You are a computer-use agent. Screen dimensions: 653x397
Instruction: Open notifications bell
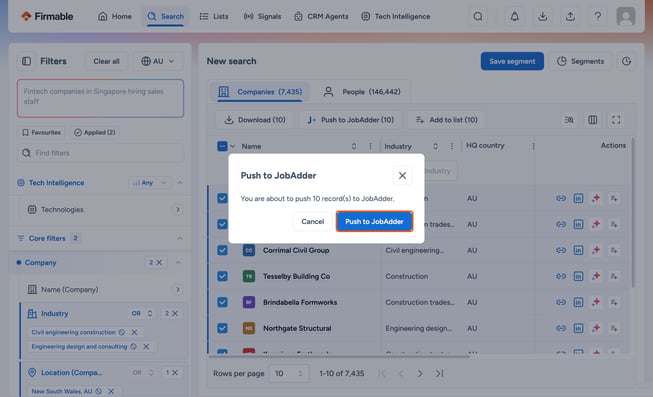click(x=515, y=16)
